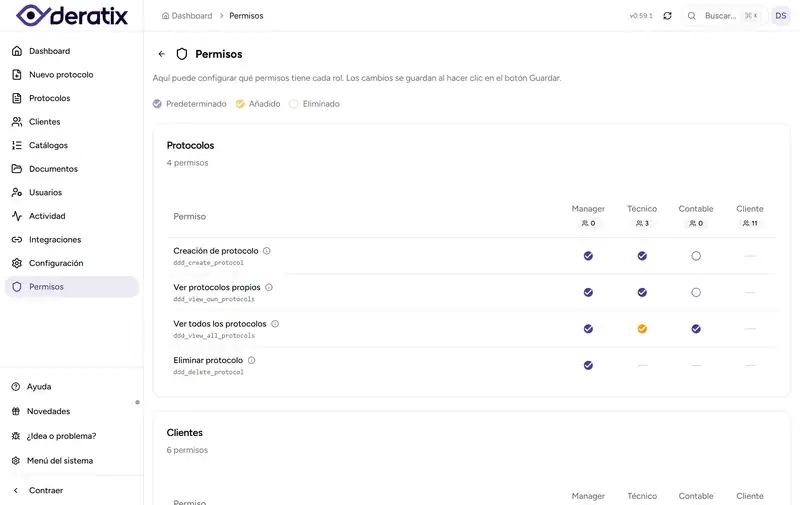This screenshot has height=505, width=800.
Task: Show info for Ver protocolos propios
Action: (x=269, y=288)
